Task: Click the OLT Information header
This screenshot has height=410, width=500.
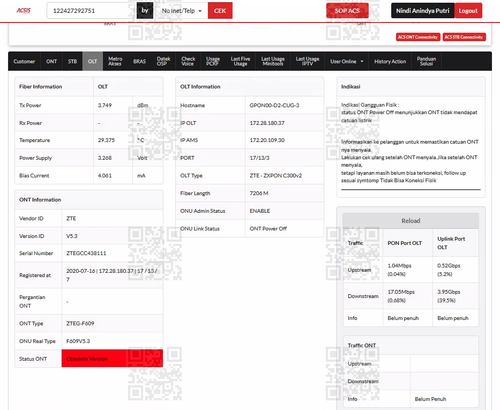Action: point(250,87)
